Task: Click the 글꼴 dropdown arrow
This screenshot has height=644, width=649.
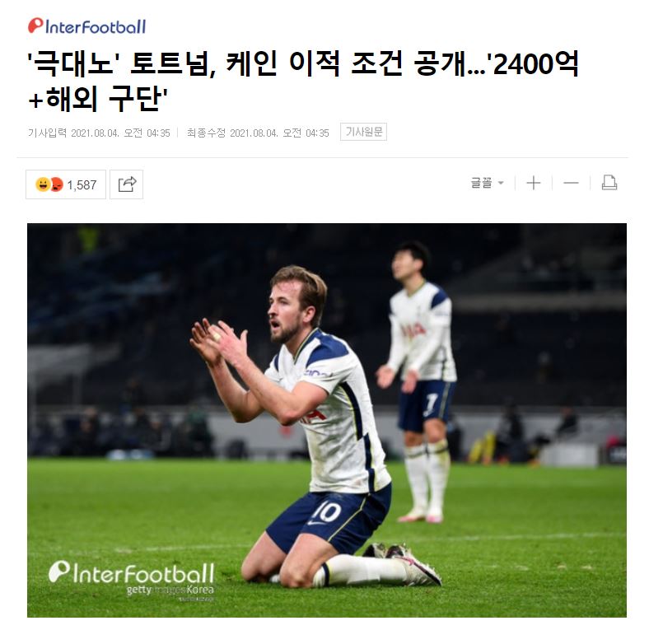Action: 501,183
